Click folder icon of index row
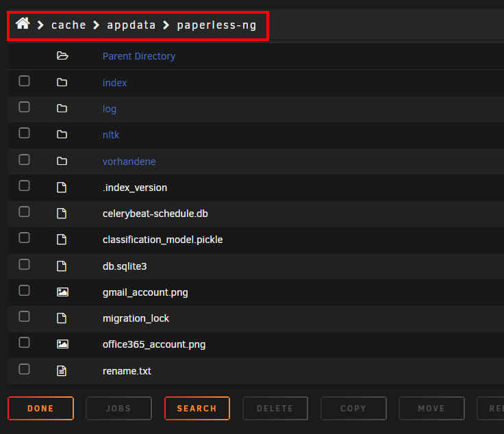This screenshot has width=504, height=434. pos(62,82)
